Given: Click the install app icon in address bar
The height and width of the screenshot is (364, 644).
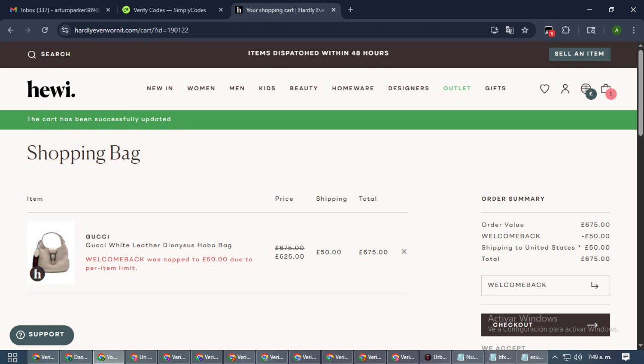Looking at the screenshot, I should pos(495,30).
